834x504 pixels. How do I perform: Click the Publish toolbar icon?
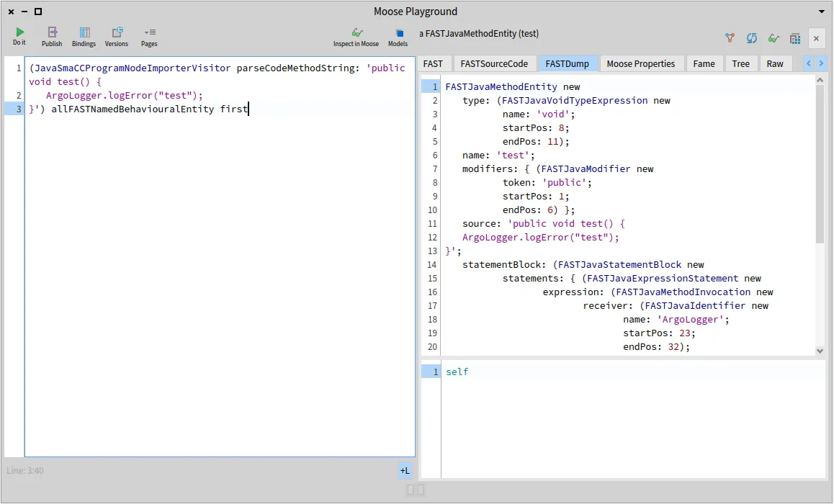click(x=52, y=37)
